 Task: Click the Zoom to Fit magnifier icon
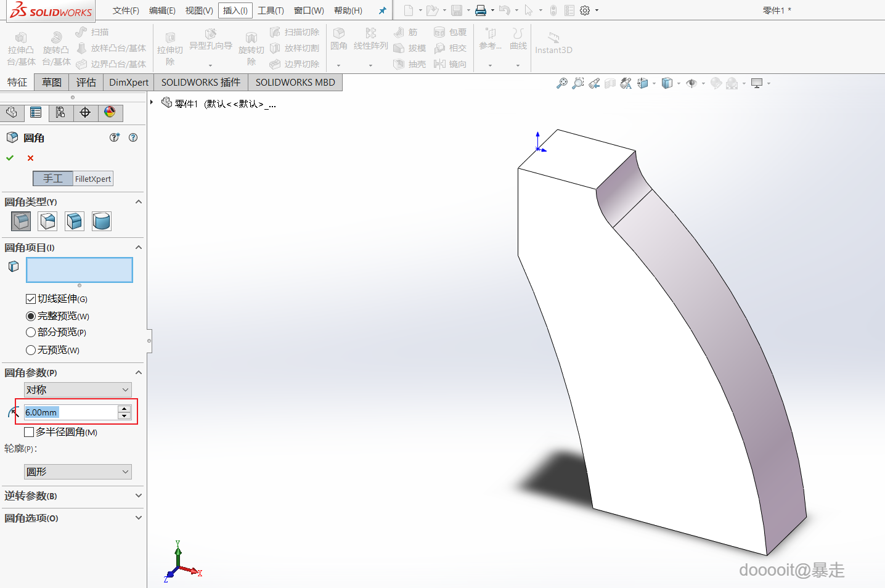coord(561,83)
